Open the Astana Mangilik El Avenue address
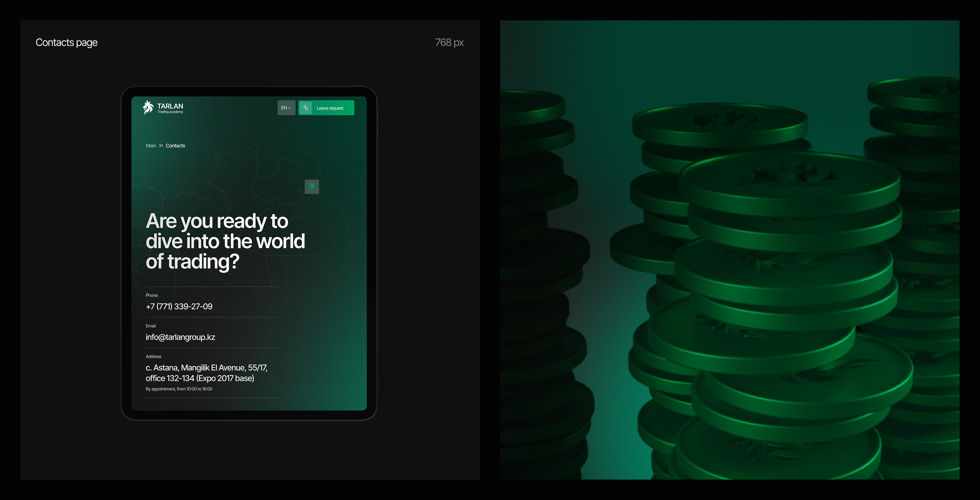Screen dimensions: 980x500 pyautogui.click(x=206, y=373)
